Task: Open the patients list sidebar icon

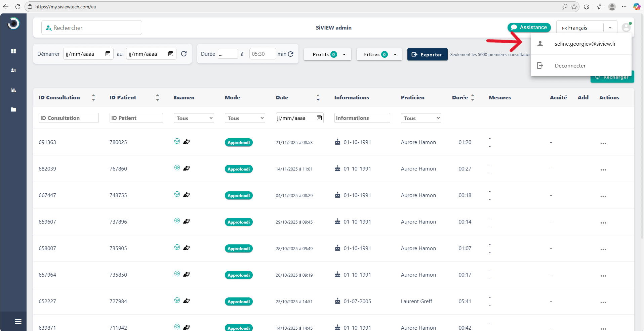Action: click(x=13, y=70)
